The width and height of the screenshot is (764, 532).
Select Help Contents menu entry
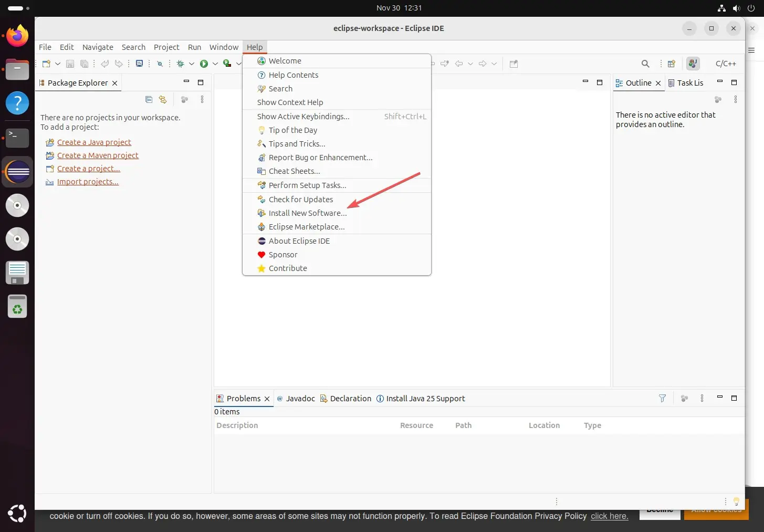pyautogui.click(x=337, y=75)
